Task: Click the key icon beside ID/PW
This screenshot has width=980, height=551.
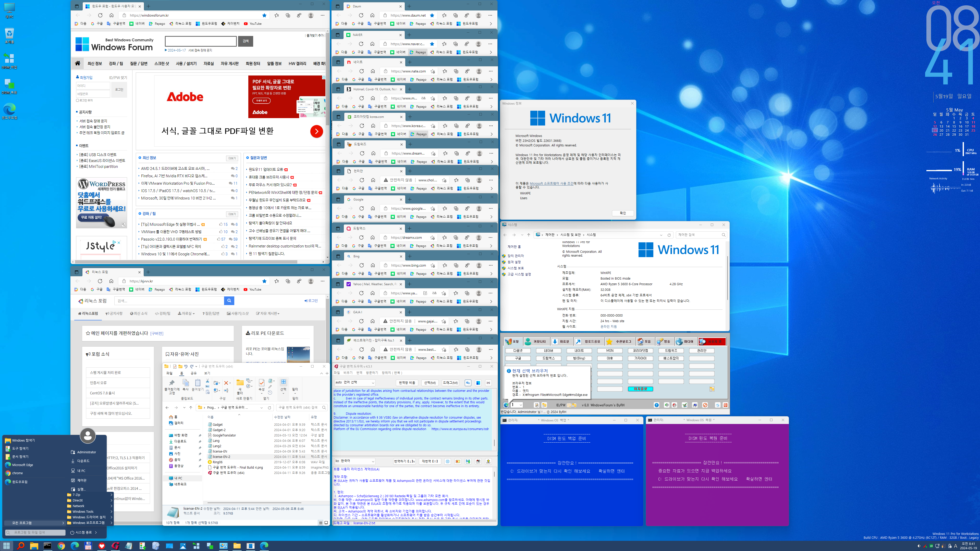Action: pyautogui.click(x=570, y=405)
